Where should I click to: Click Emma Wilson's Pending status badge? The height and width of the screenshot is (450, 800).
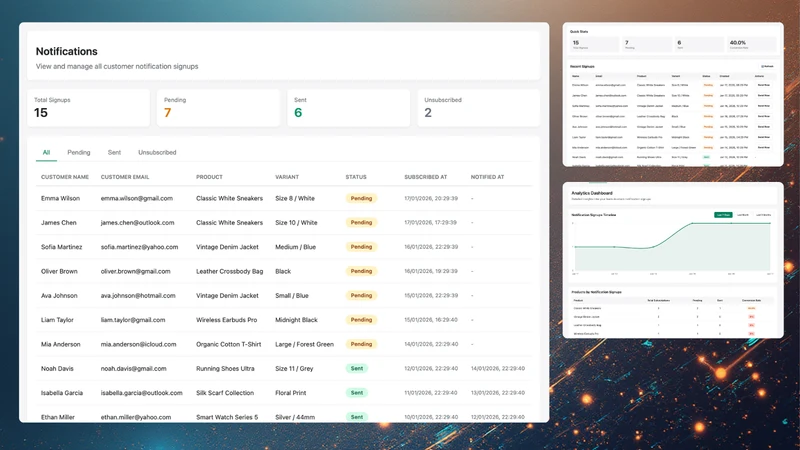click(x=361, y=198)
